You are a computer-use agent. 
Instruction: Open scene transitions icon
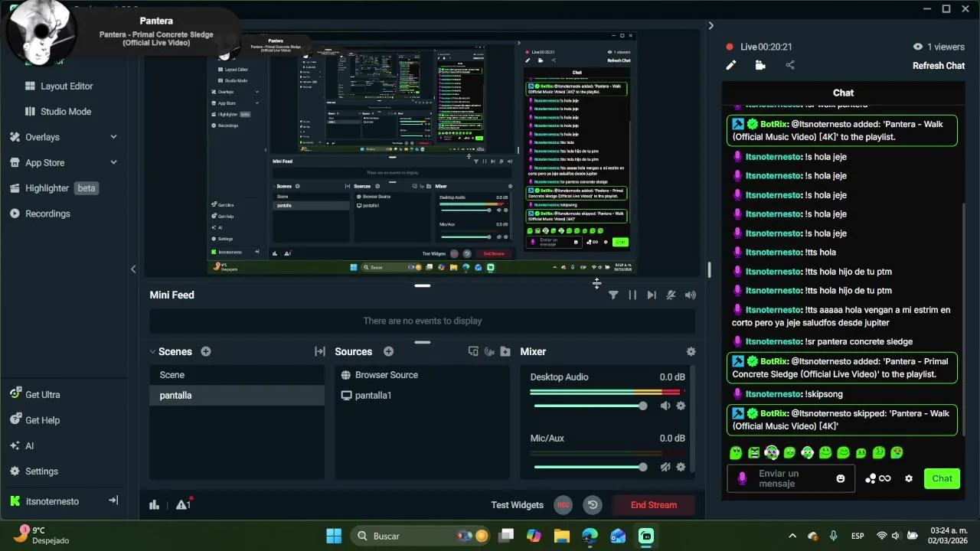point(320,352)
